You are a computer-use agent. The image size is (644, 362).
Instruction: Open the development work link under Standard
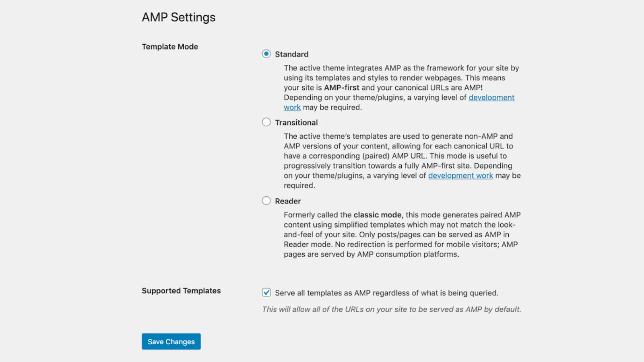point(491,97)
